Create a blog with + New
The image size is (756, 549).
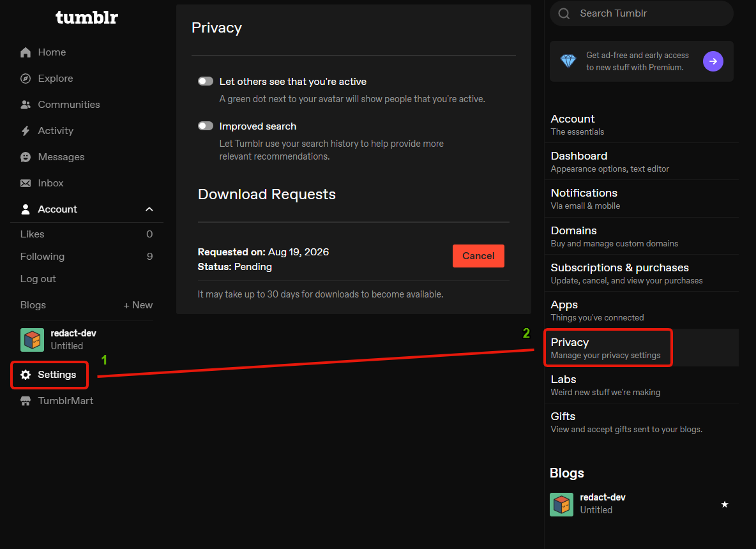[138, 305]
